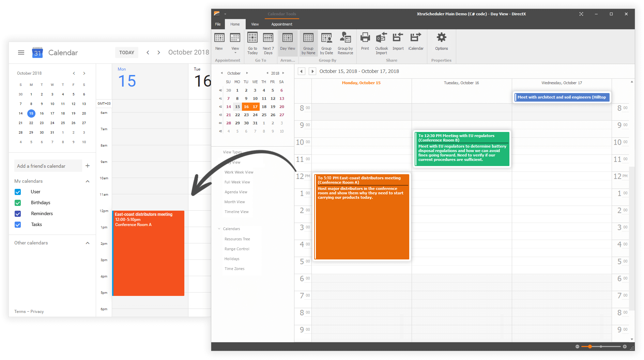
Task: Click the Monday, October 15 column header
Action: pyautogui.click(x=361, y=83)
